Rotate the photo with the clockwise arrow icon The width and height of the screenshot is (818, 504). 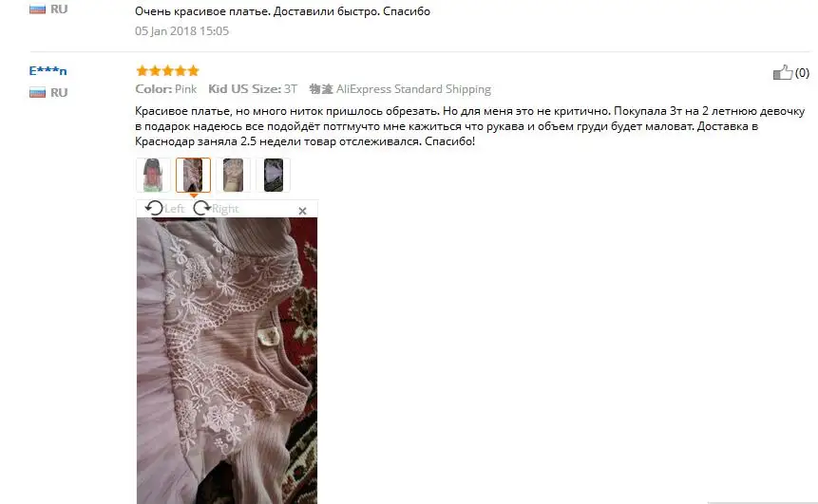coord(201,209)
